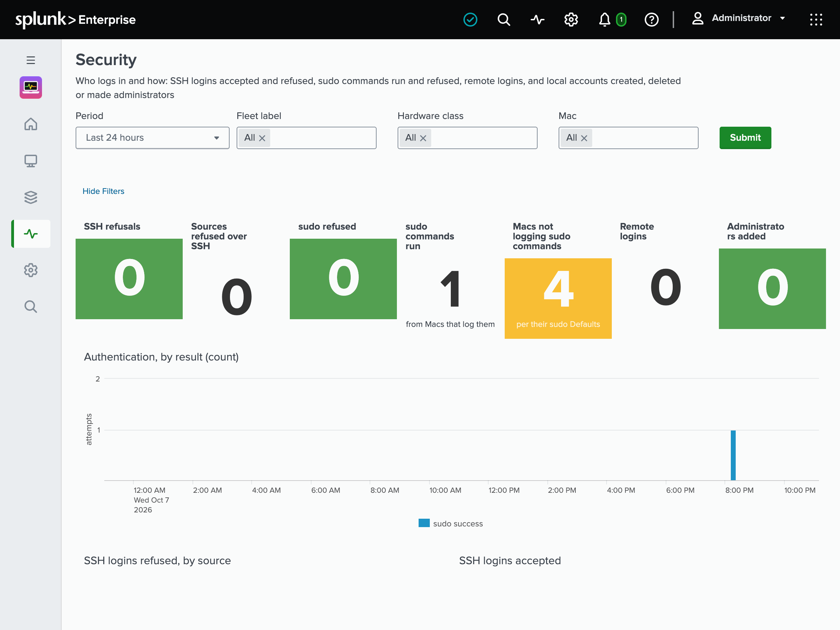Screen dimensions: 840x630
Task: Click the Remote logins value 0
Action: pyautogui.click(x=665, y=287)
